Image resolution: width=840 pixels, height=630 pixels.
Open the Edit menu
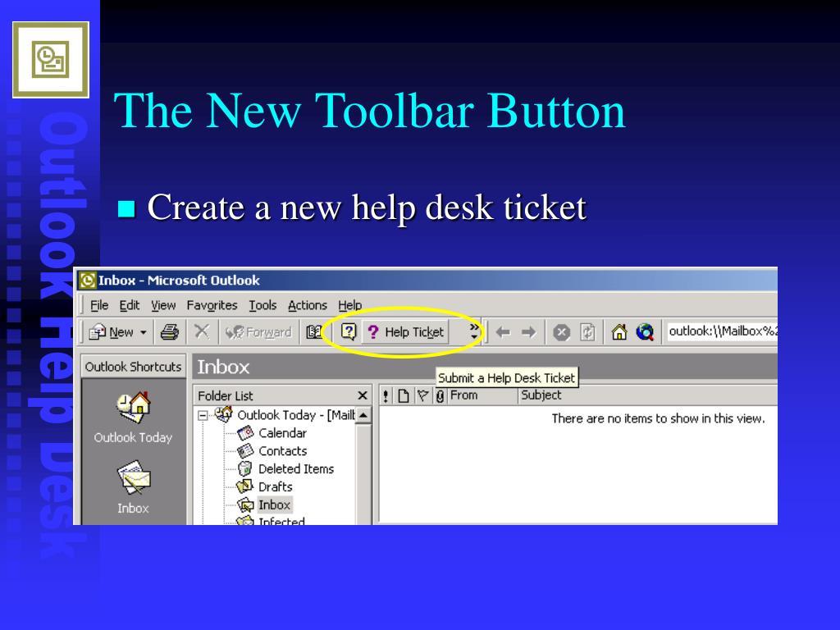pyautogui.click(x=129, y=305)
